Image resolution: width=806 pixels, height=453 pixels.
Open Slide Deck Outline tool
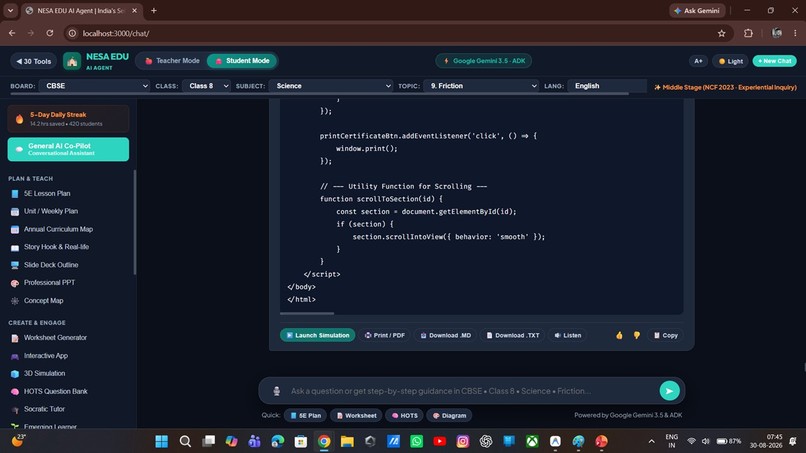pyautogui.click(x=50, y=265)
